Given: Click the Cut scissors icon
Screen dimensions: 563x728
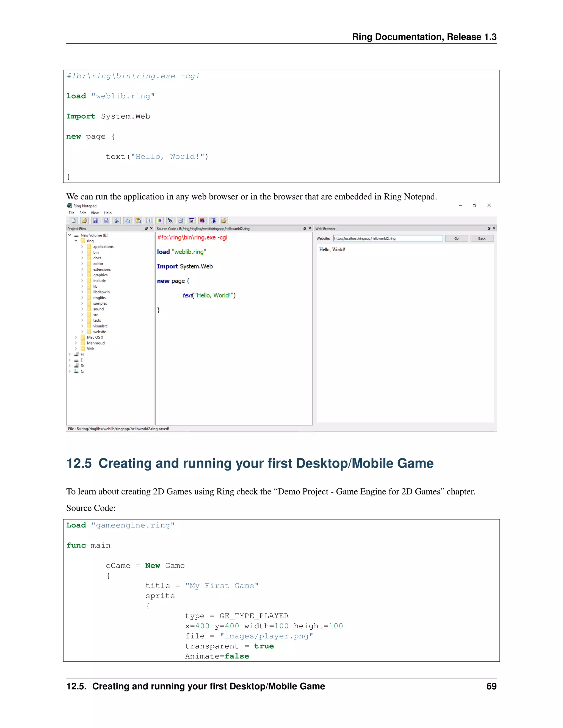Looking at the screenshot, I should 117,221.
